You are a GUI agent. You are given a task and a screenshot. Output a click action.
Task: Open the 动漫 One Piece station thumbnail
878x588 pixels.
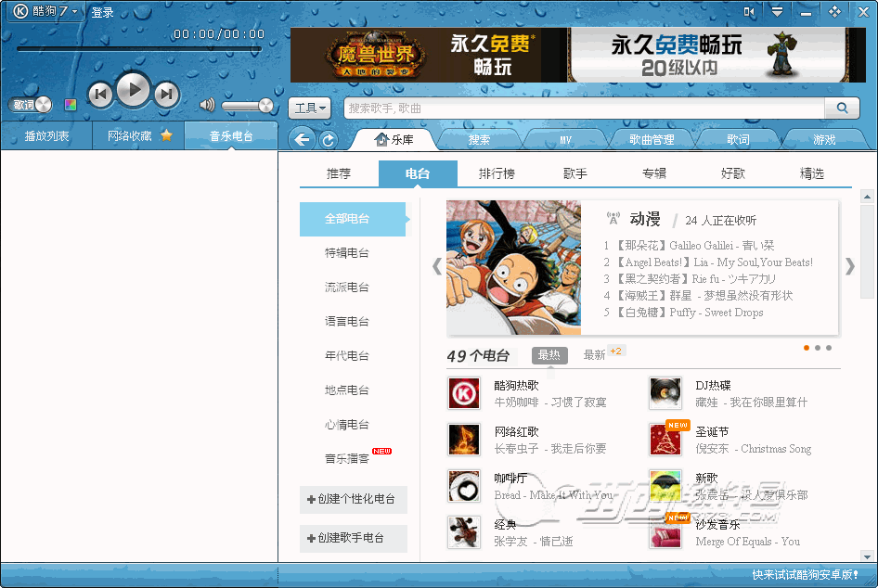513,267
